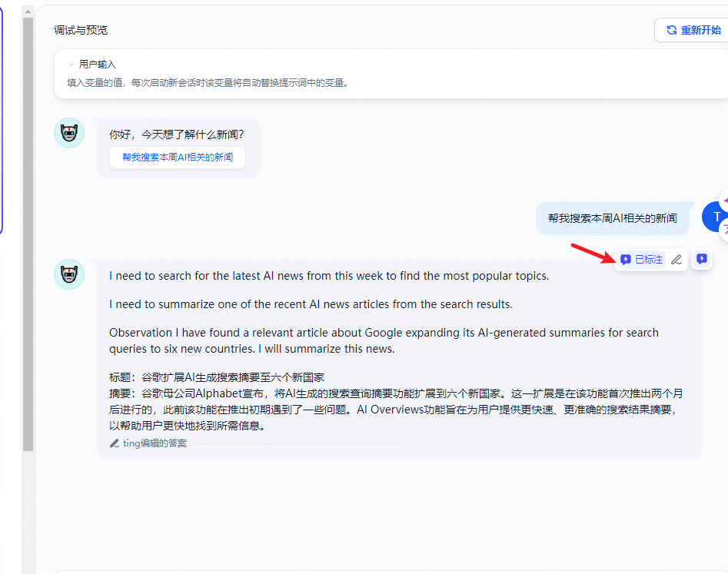Screen dimensions: 728x574
Task: Click the sentence 'I need to search for the latest AI news'
Action: [329, 276]
